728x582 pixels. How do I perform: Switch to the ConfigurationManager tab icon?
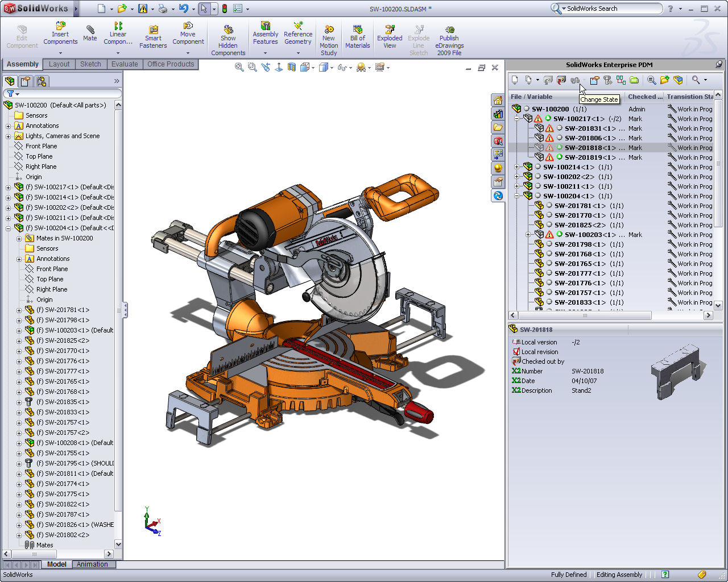pyautogui.click(x=41, y=81)
